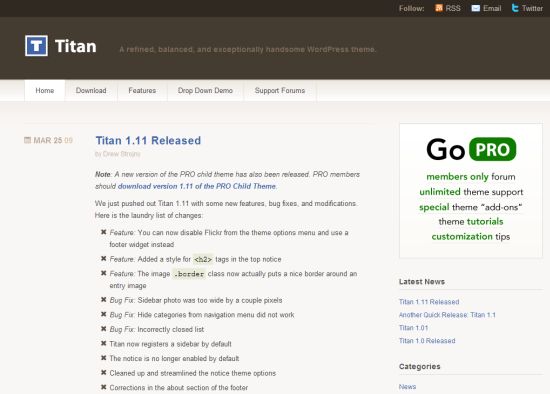Screen dimensions: 550x394
Task: Click the Email envelope icon
Action: click(x=476, y=8)
